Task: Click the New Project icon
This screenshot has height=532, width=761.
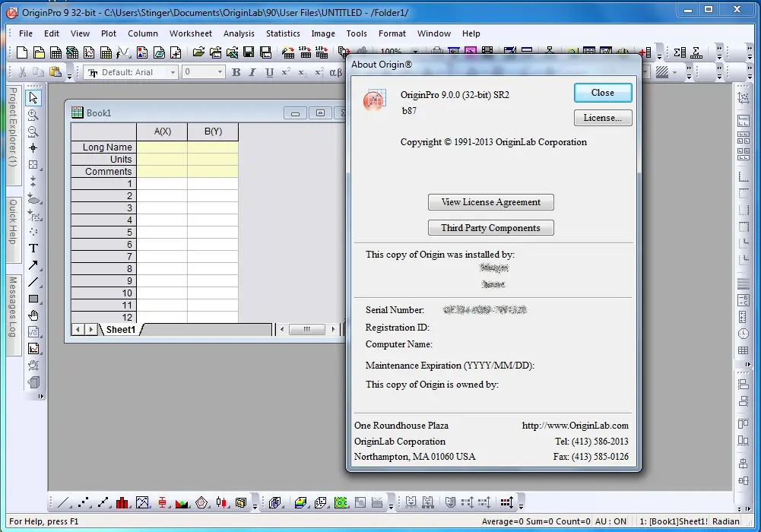Action: pyautogui.click(x=22, y=52)
